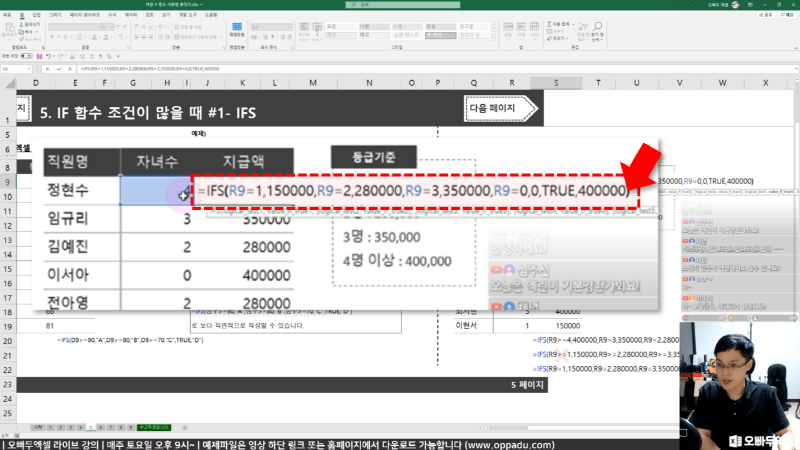Click the Wrap Text icon
This screenshot has height=450, width=800.
177,27
